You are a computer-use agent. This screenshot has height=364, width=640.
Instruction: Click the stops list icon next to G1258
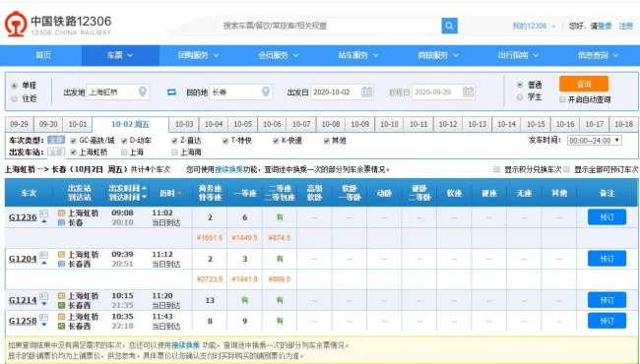43,317
